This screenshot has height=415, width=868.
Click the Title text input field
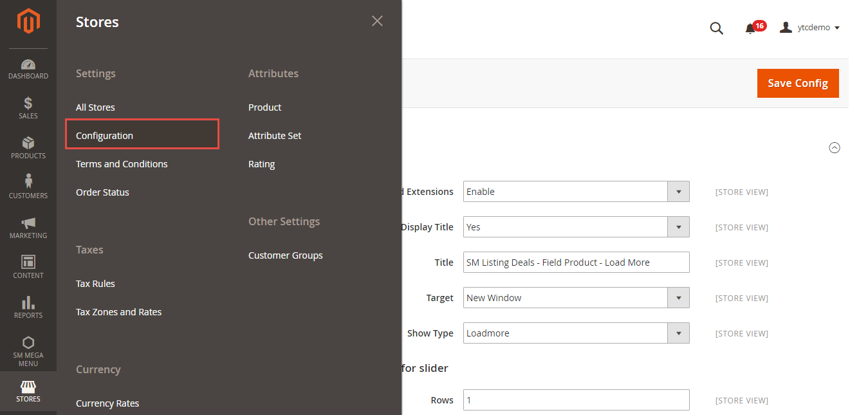click(x=576, y=263)
